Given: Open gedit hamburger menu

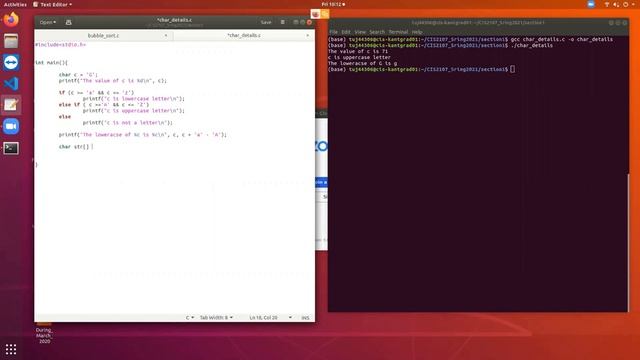Looking at the screenshot, I should coord(282,22).
